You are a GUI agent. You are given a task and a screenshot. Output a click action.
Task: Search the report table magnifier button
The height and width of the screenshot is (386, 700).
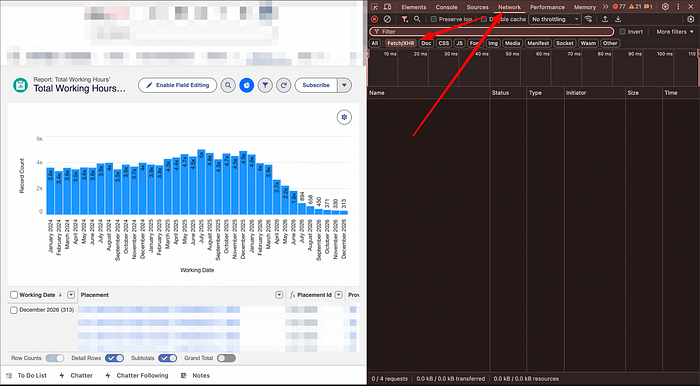(228, 85)
